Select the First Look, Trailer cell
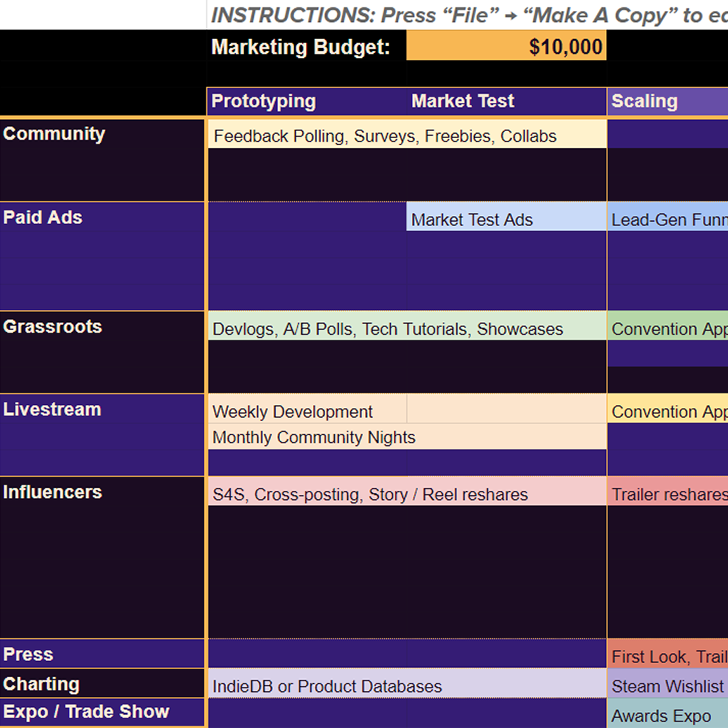728x728 pixels. pyautogui.click(x=668, y=654)
